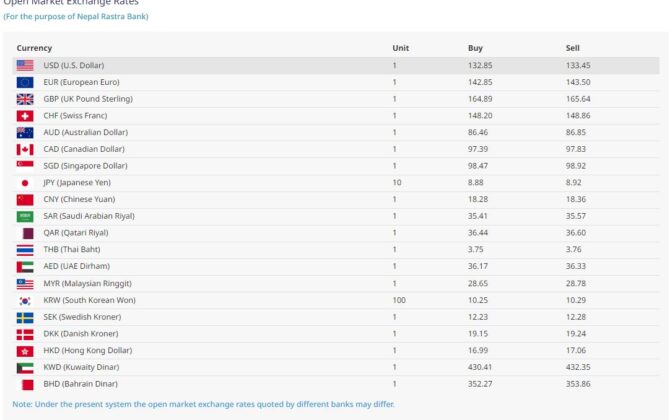Click the South Korean flag icon
The image size is (670, 420).
pyautogui.click(x=25, y=300)
